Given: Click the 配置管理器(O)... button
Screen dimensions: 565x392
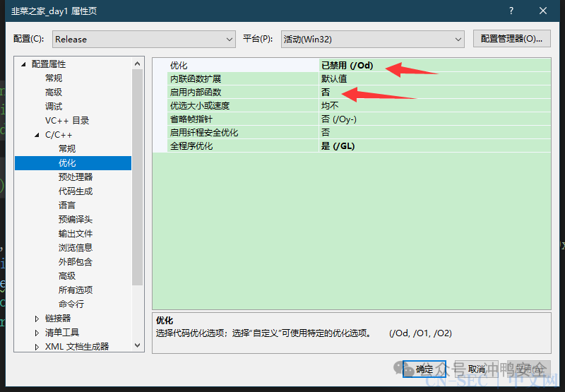Looking at the screenshot, I should 511,39.
